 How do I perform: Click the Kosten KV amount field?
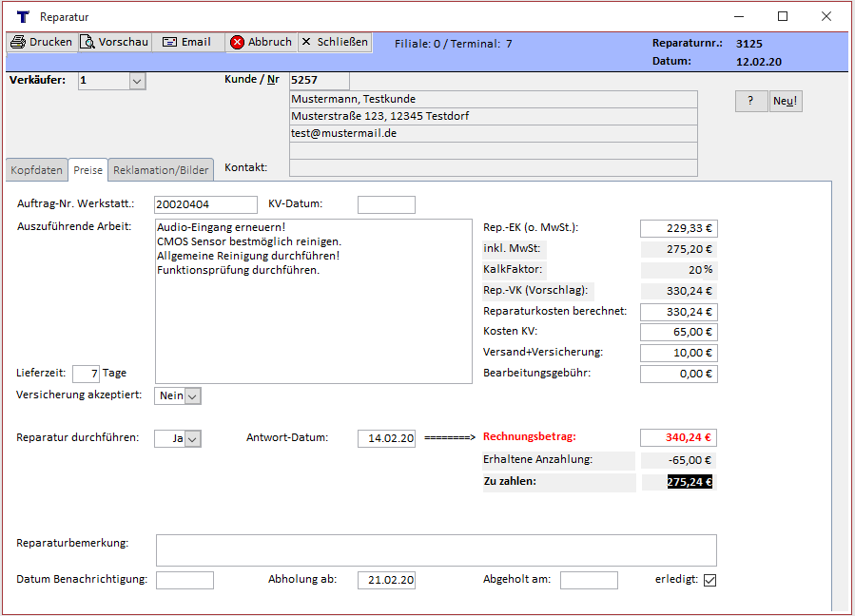tap(679, 332)
